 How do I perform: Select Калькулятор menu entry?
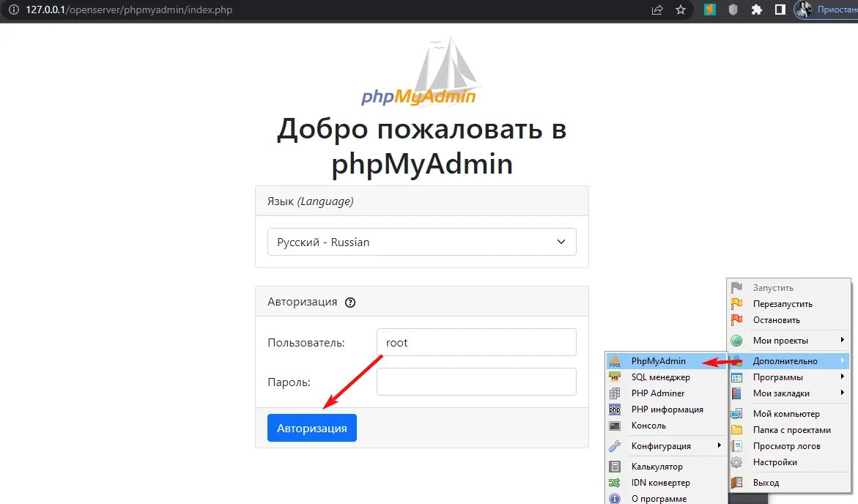[666, 467]
